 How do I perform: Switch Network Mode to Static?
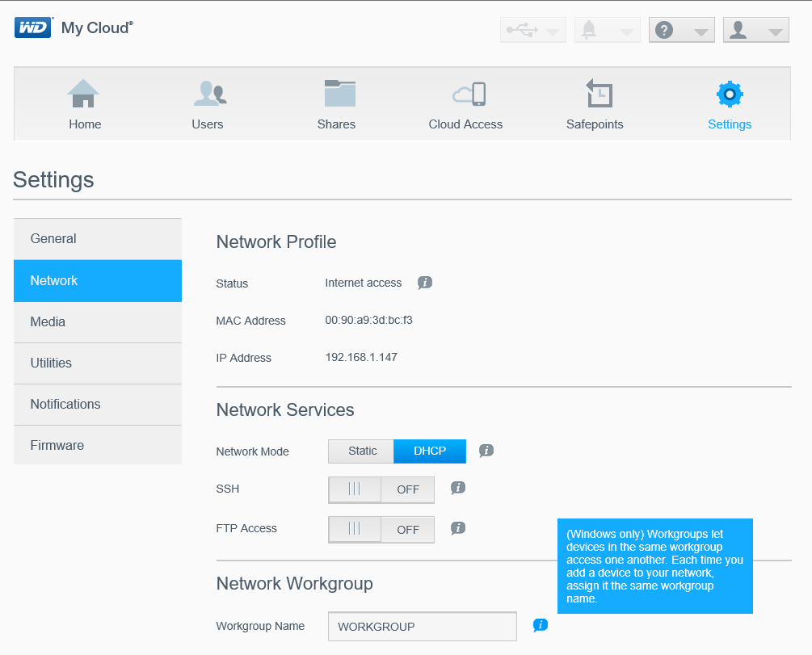[x=361, y=451]
